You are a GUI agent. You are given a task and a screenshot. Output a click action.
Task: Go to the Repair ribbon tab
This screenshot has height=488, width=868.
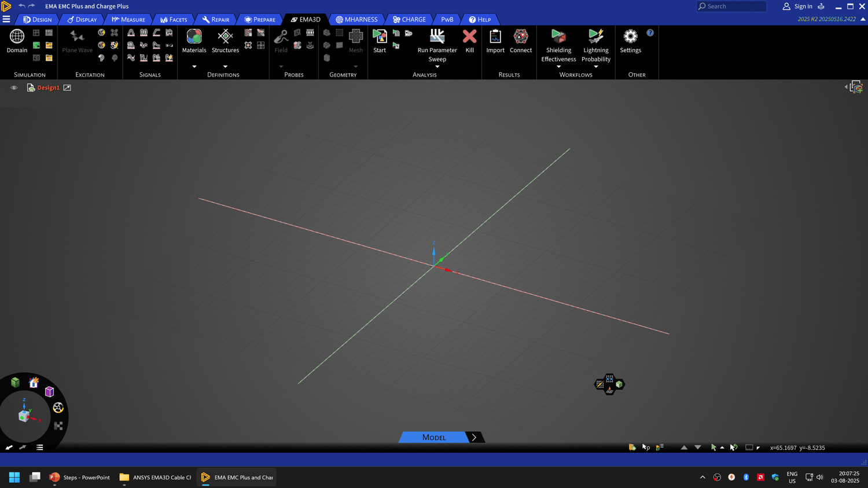(x=216, y=20)
